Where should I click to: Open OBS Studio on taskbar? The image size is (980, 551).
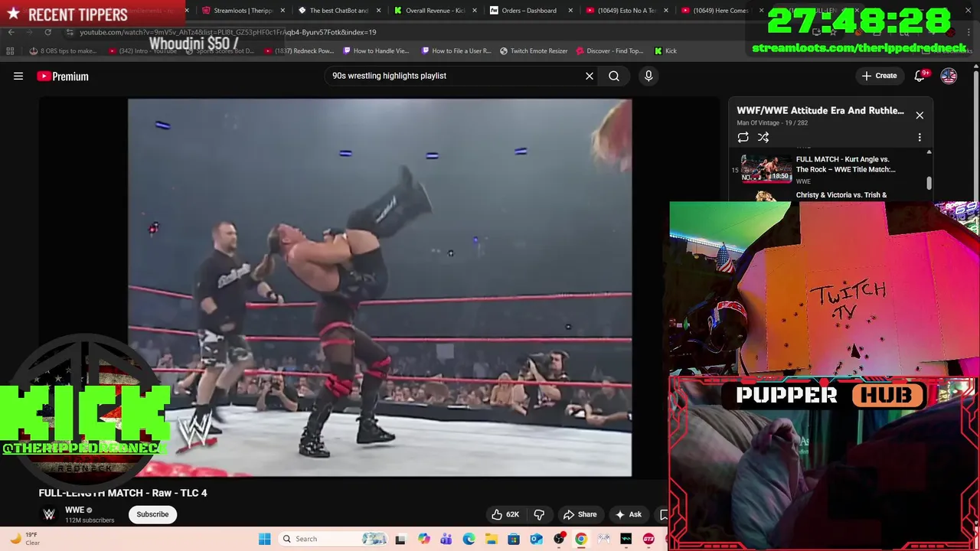click(559, 539)
